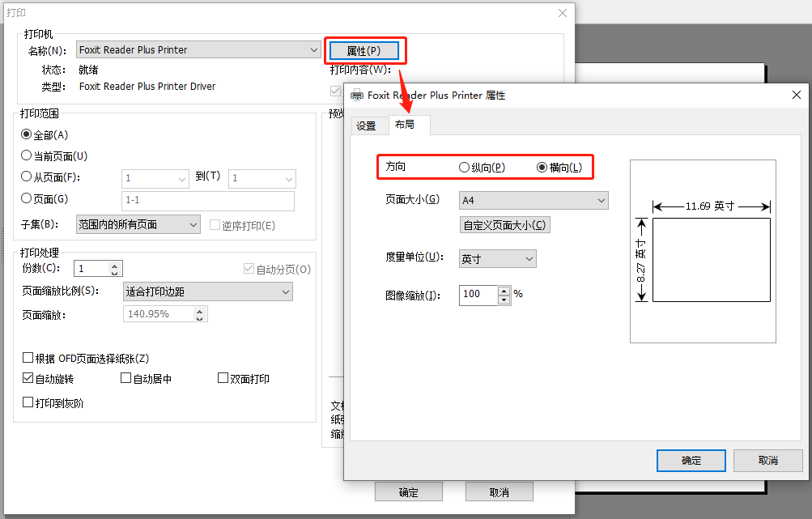Increase number of copies with up arrow
Viewport: 812px width, 519px height.
click(x=115, y=265)
